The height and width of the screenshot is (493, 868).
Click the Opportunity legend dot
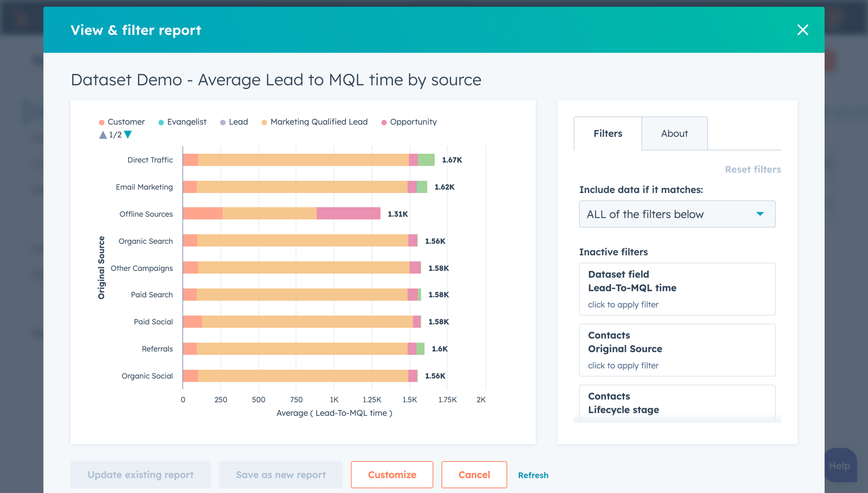[x=383, y=122]
